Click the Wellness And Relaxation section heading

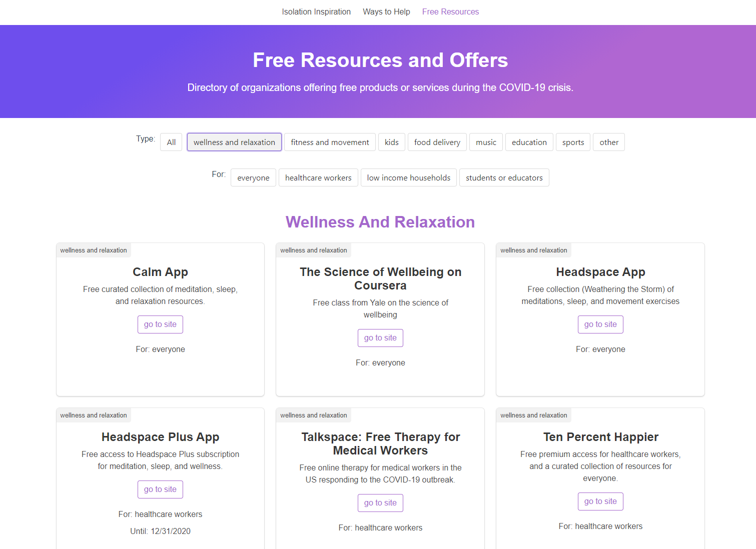coord(380,222)
